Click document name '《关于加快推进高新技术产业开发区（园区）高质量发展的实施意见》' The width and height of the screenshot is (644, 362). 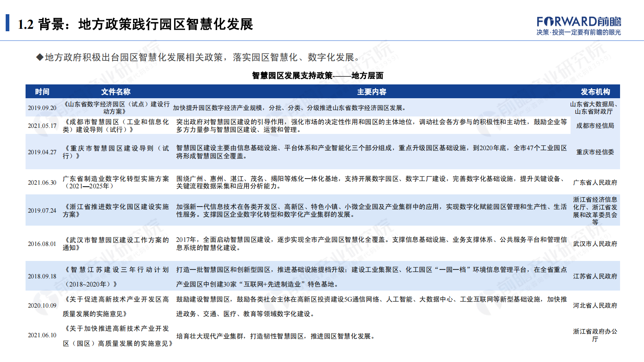click(x=118, y=336)
